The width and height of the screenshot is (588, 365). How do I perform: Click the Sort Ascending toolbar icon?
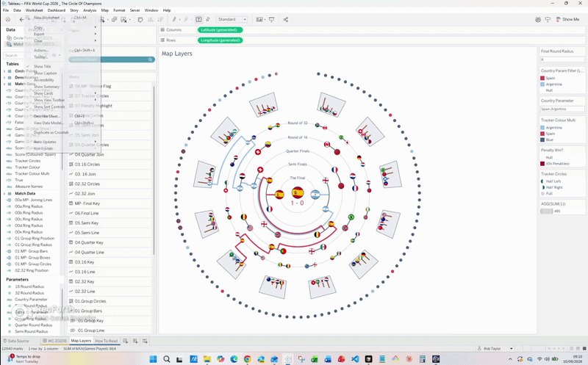coord(151,20)
